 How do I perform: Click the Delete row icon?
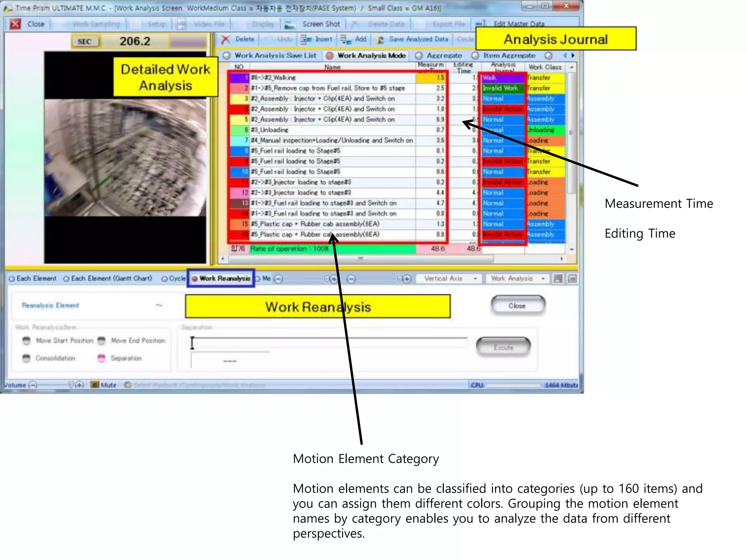[226, 39]
